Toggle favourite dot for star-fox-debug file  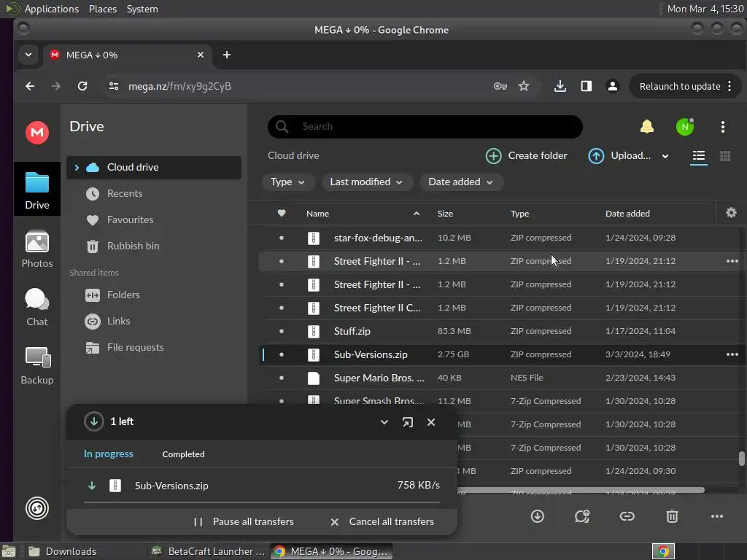[x=282, y=238]
